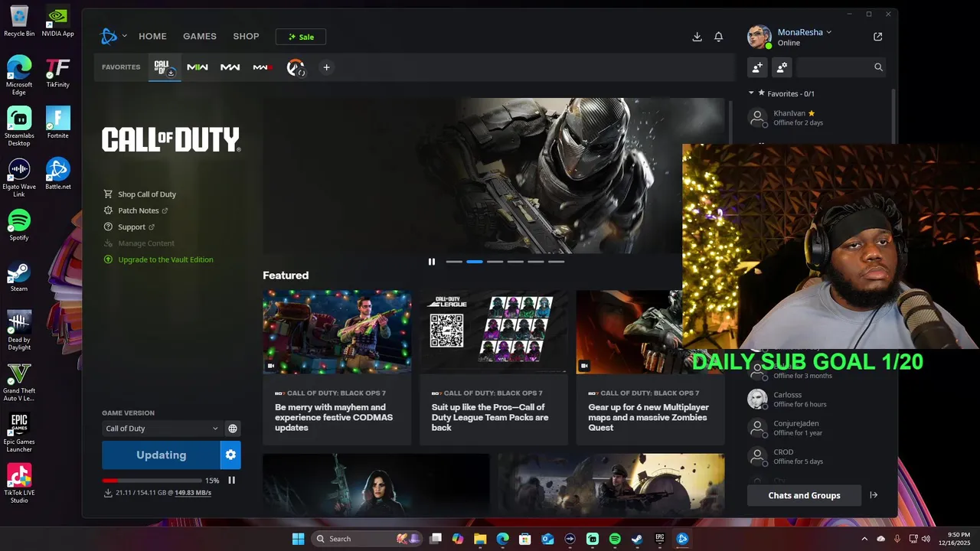Screen dimensions: 980x551
Task: Open Windows Start menu
Action: pos(298,539)
